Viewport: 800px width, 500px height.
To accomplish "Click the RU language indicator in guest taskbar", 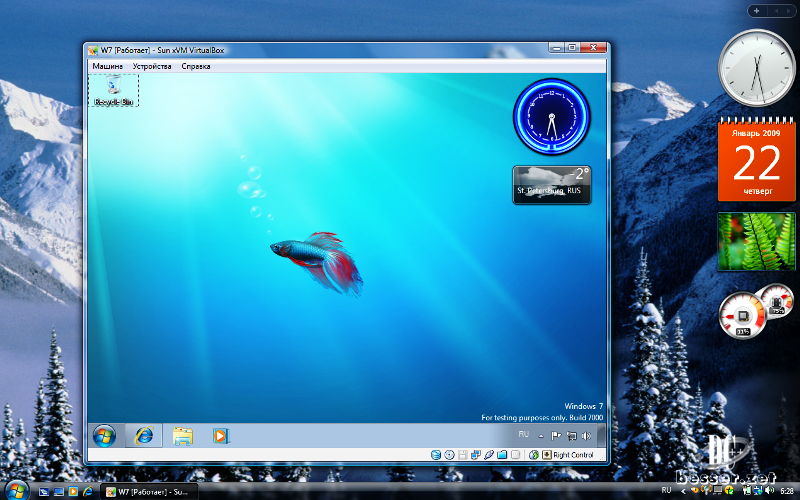I will (x=524, y=435).
